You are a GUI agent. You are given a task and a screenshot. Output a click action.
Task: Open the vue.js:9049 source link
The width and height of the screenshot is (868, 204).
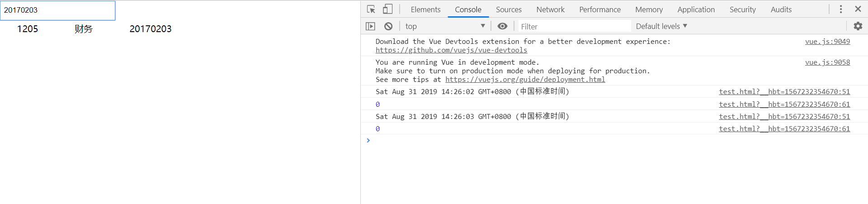827,42
